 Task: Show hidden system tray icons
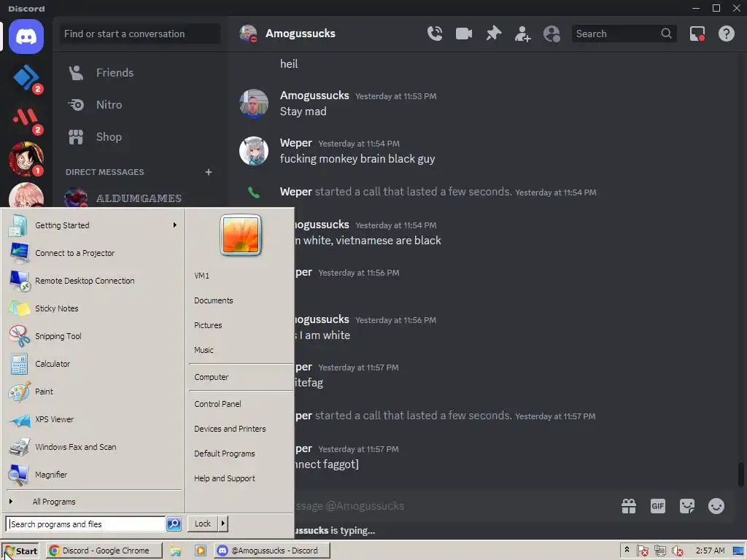[x=627, y=550]
